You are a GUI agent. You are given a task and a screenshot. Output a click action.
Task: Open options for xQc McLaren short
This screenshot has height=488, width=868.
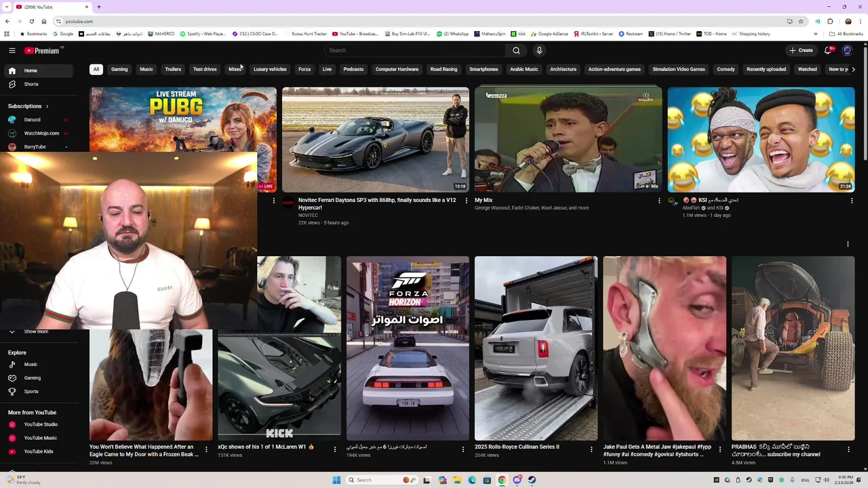tap(334, 449)
